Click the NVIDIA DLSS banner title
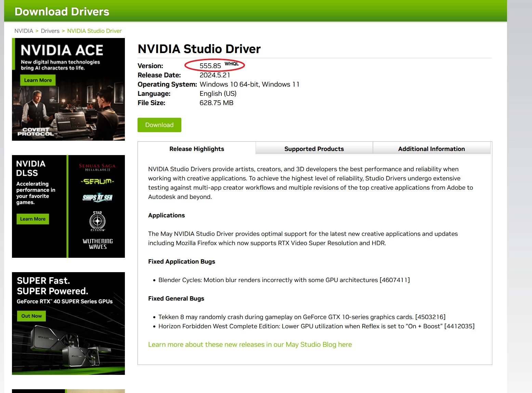 [x=31, y=168]
